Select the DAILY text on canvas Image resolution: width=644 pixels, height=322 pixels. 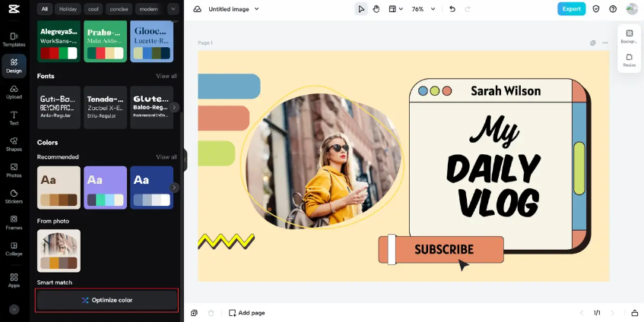(493, 169)
